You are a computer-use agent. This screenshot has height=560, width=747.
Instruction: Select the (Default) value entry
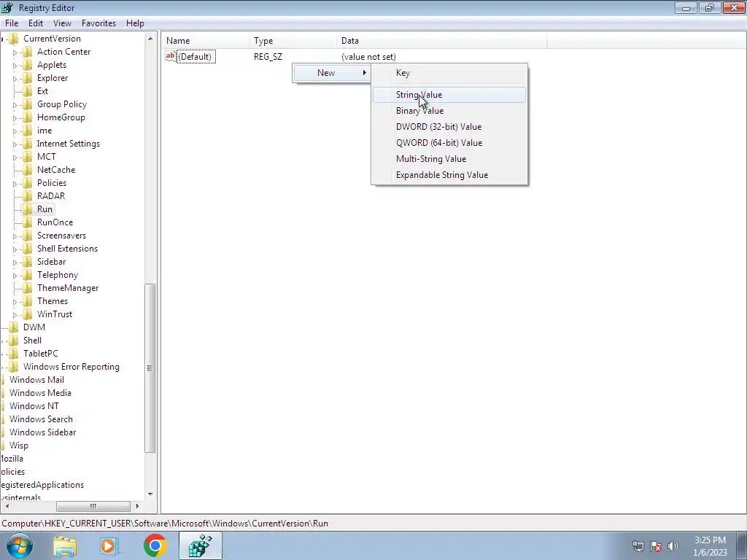pyautogui.click(x=196, y=57)
